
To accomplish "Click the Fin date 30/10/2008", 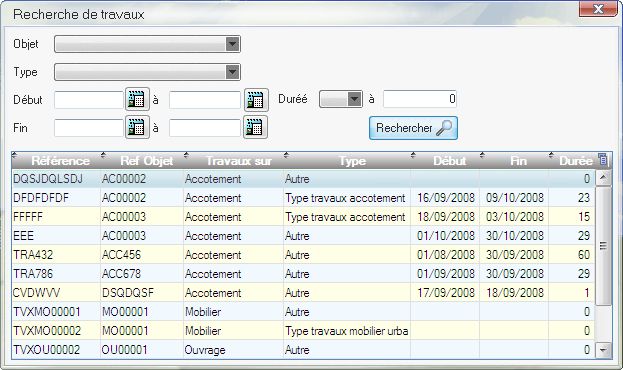I will [515, 236].
